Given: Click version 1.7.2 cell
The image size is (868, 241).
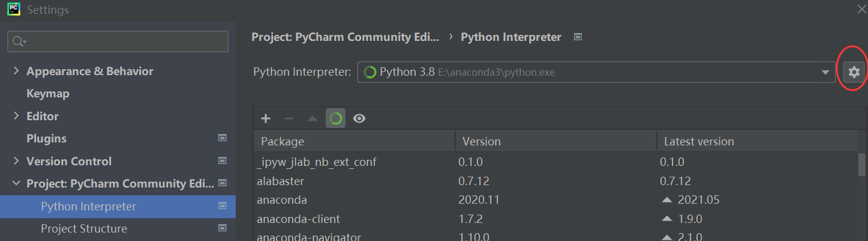Looking at the screenshot, I should [x=470, y=219].
